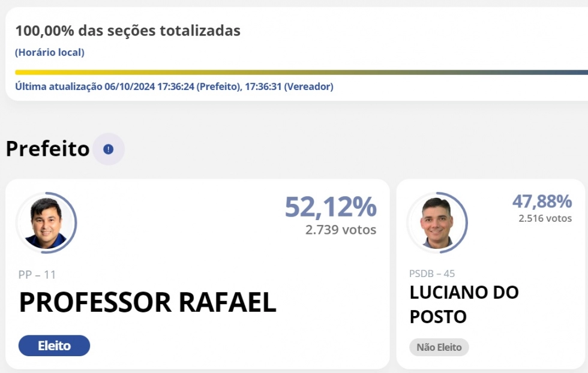Click the info icon next to Prefeito
588x373 pixels.
point(108,149)
